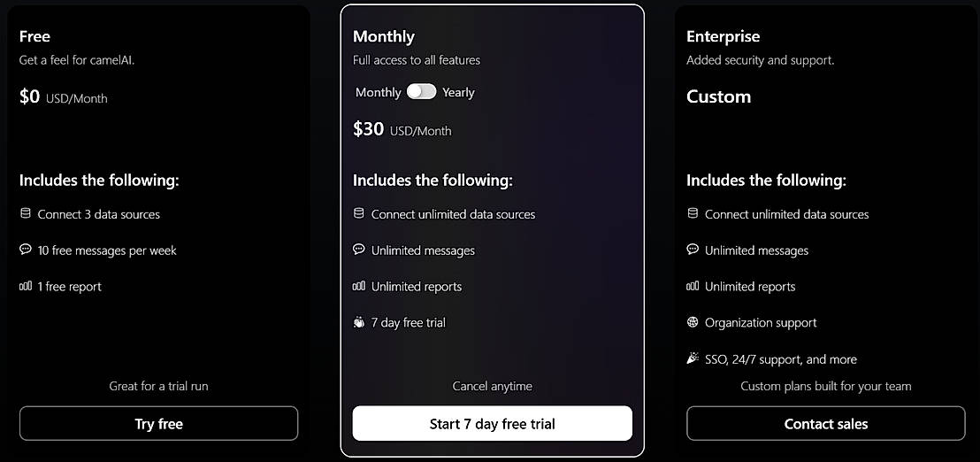Viewport: 980px width, 462px height.
Task: Select the Yearly billing label
Action: pyautogui.click(x=458, y=92)
